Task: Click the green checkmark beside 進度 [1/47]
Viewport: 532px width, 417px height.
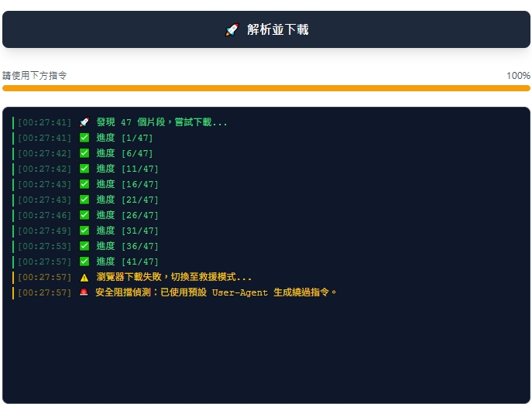Action: 84,138
